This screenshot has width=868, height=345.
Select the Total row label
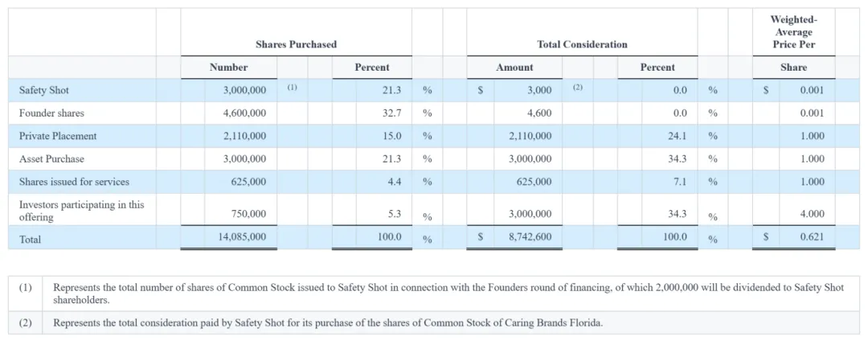click(x=30, y=240)
